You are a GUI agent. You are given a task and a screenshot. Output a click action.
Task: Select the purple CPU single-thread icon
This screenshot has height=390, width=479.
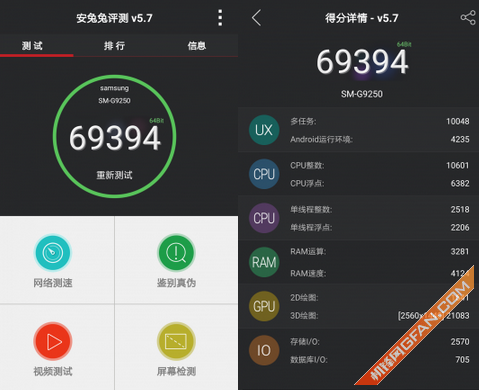[x=264, y=218]
